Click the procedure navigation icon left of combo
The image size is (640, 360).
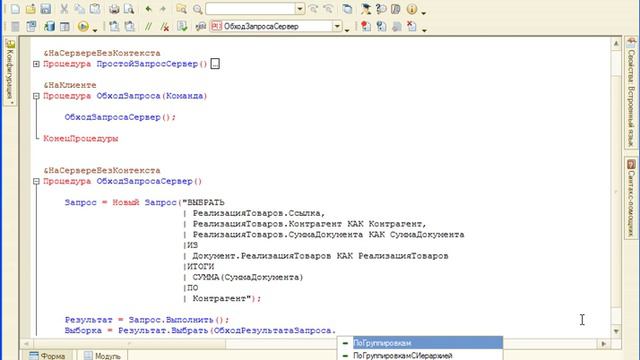pyautogui.click(x=200, y=27)
